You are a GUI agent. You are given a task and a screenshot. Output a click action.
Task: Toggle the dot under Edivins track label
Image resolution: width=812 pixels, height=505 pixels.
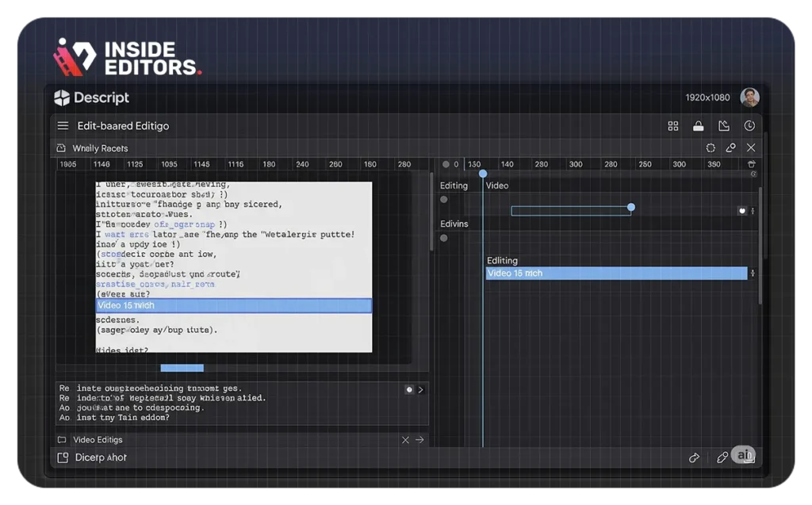(x=444, y=239)
